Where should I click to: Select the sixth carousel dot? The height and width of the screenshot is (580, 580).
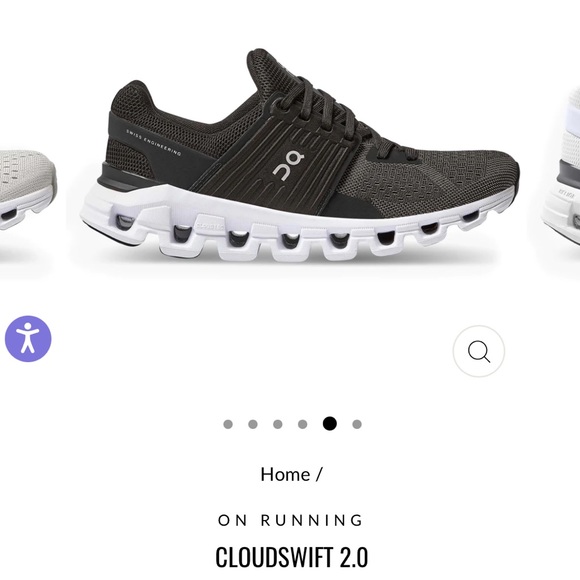click(357, 424)
